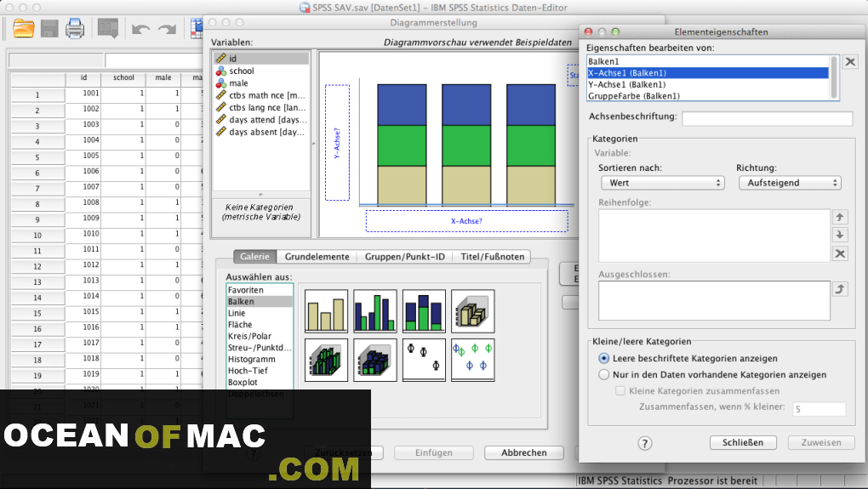This screenshot has width=868, height=489.
Task: Switch to the Grundelemente tab
Action: pos(317,257)
